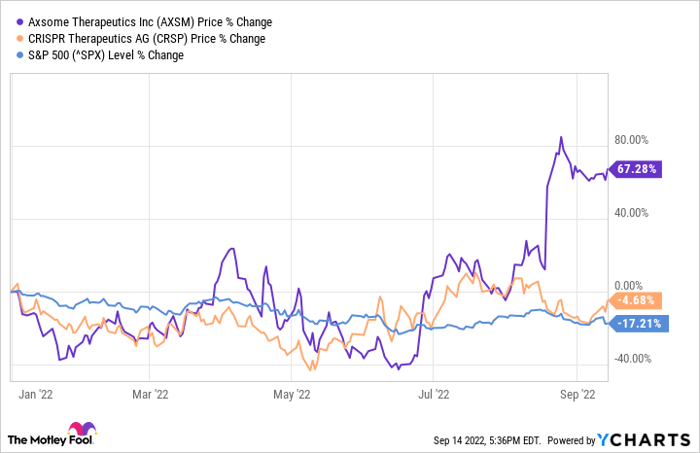Click the blue -17.21% value tag
700x453 pixels.
634,324
